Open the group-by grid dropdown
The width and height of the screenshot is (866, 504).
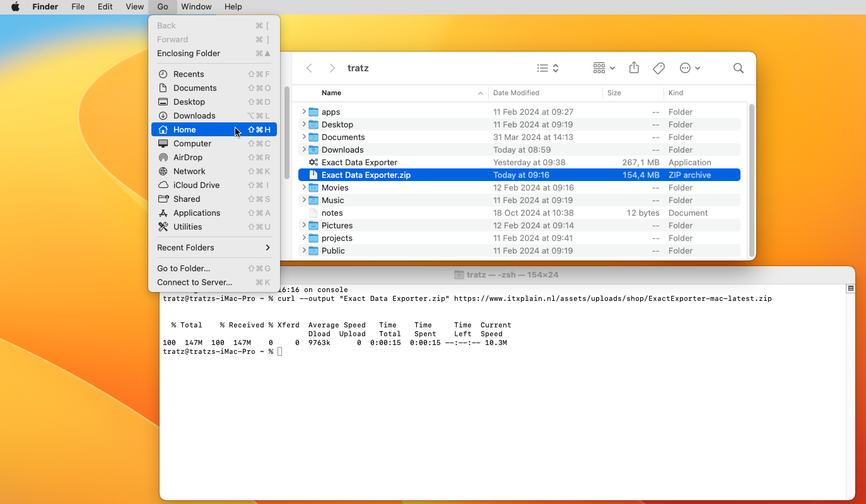pyautogui.click(x=604, y=68)
